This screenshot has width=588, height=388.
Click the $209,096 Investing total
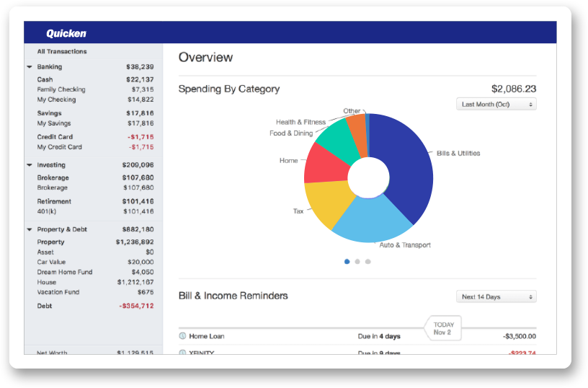(x=138, y=165)
